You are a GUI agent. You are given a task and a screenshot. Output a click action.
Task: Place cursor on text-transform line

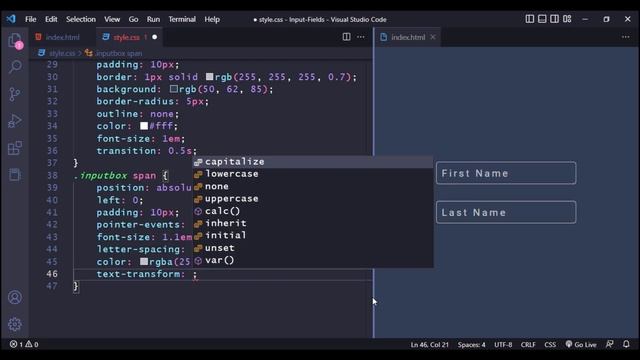pyautogui.click(x=222, y=274)
